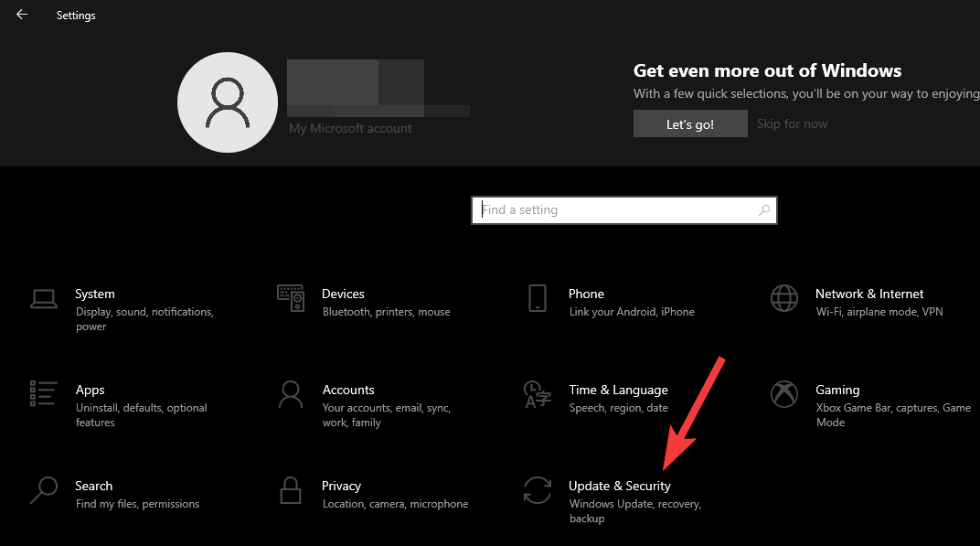Open My Microsoft account
Viewport: 980px width, 546px height.
350,128
